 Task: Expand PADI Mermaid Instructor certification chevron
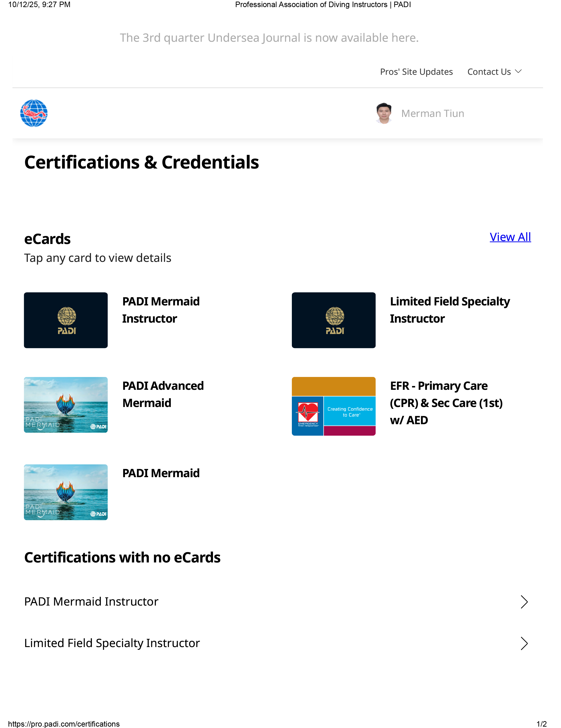(524, 602)
